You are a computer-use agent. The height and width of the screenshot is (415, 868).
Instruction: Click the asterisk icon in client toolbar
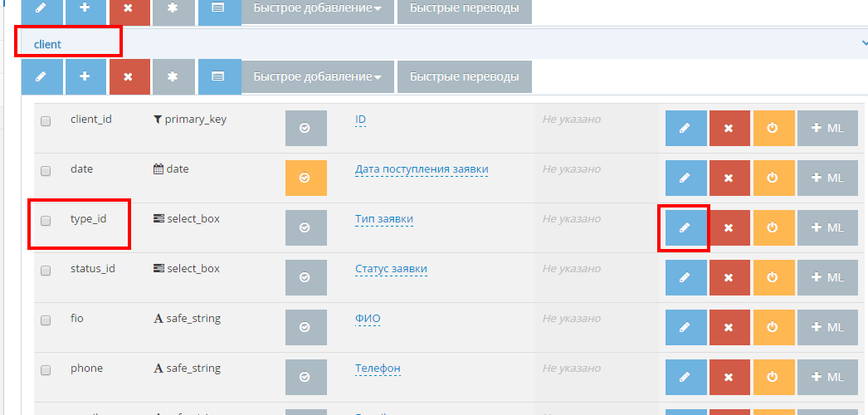point(173,76)
